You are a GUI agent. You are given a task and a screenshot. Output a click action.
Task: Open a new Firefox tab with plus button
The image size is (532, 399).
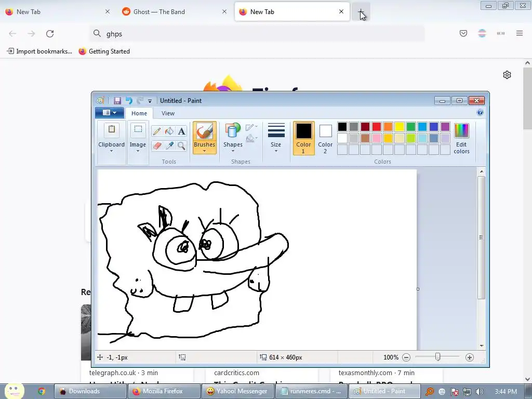(361, 12)
